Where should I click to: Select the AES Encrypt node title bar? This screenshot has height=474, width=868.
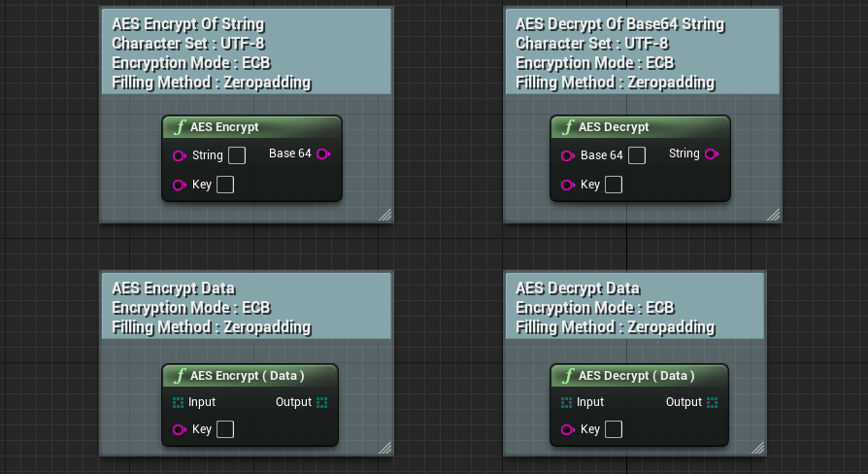[x=251, y=127]
